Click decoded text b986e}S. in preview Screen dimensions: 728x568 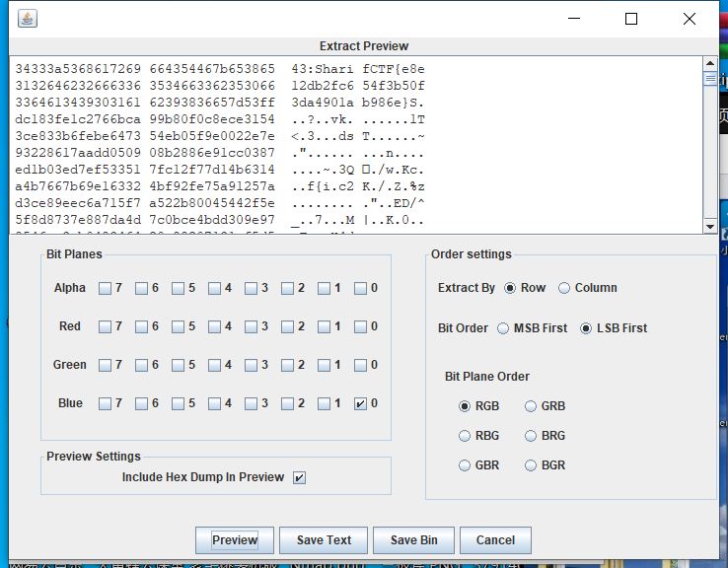[x=393, y=103]
